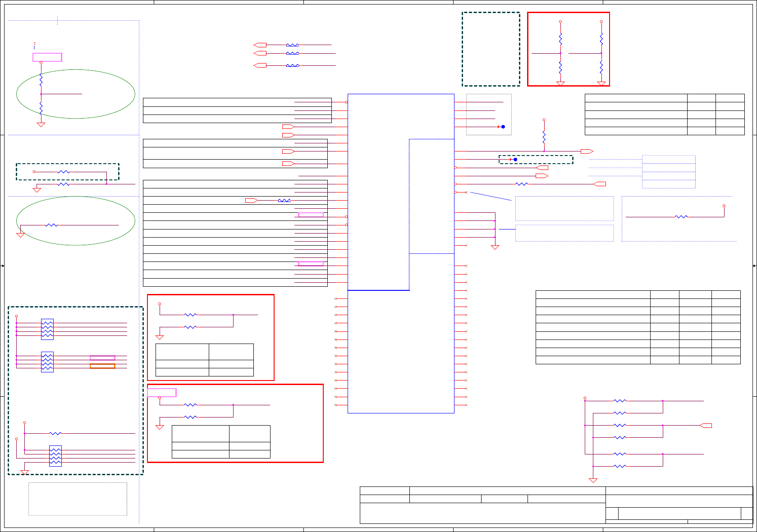Viewport: 757px width, 532px height.
Task: Select the empty dotted gray box below the large dashed box
Action: click(78, 499)
